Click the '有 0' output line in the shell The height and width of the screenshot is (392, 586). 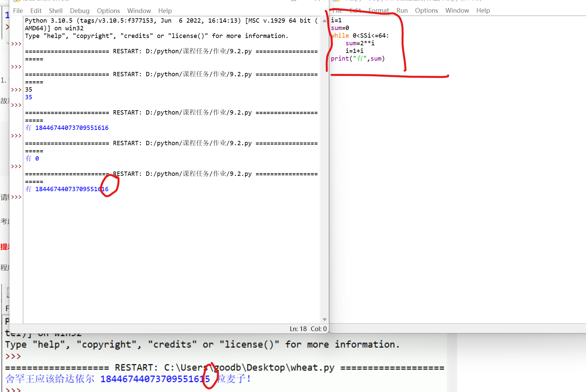32,159
